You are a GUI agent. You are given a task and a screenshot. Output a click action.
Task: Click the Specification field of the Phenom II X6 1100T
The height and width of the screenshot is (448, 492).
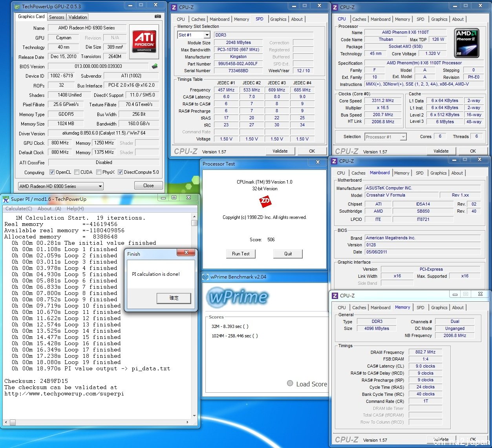point(424,63)
